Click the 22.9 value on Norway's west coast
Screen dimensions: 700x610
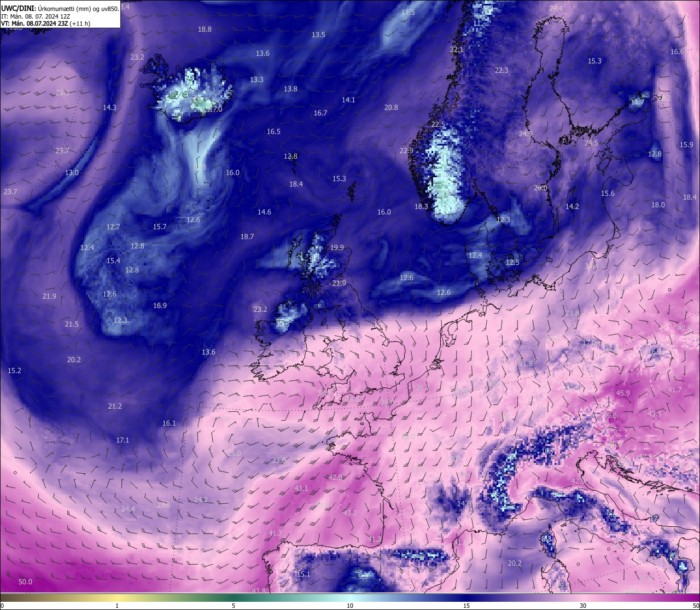(x=406, y=150)
